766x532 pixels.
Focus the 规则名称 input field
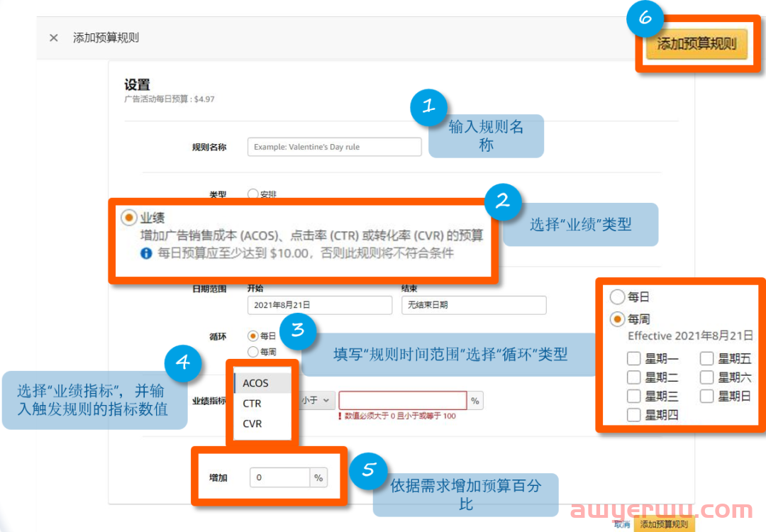[x=334, y=147]
